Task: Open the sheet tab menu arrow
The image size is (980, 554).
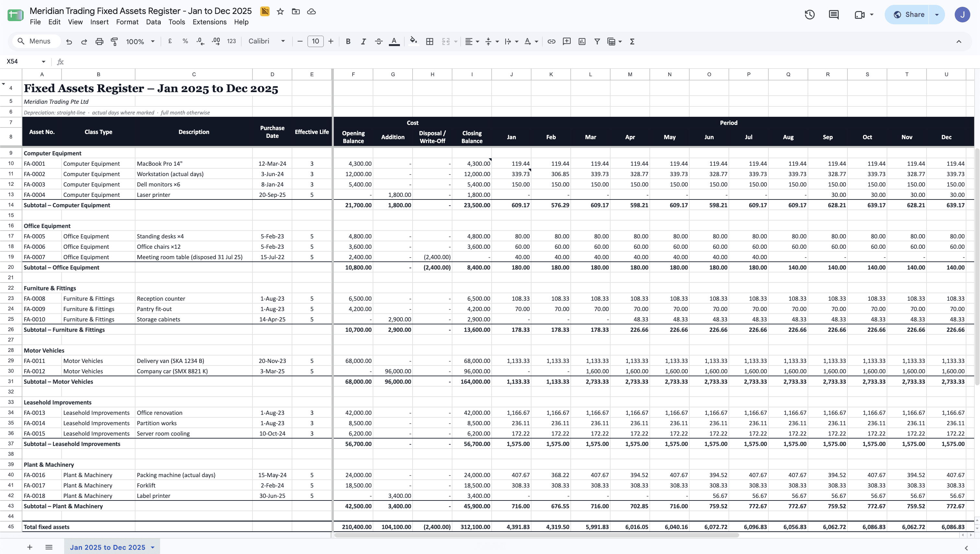Action: pyautogui.click(x=153, y=547)
